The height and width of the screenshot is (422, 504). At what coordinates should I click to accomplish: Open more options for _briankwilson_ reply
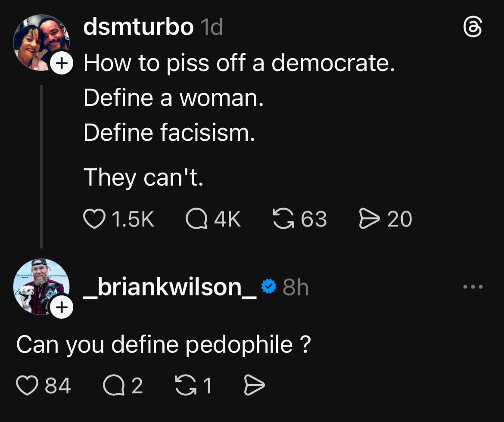click(x=473, y=287)
